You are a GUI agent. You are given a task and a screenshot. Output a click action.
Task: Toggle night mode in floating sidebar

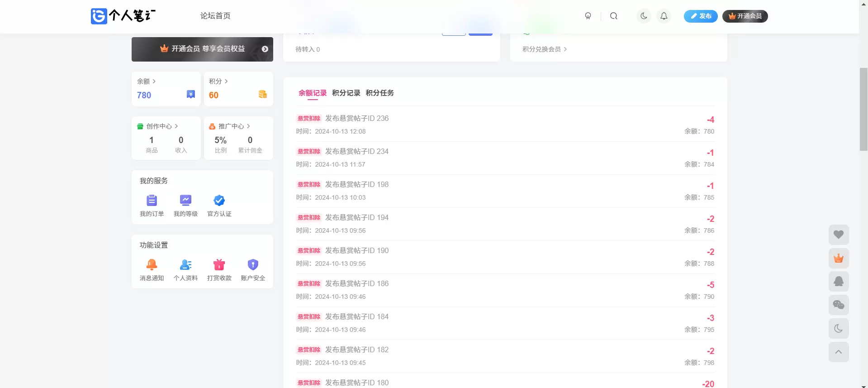(839, 329)
